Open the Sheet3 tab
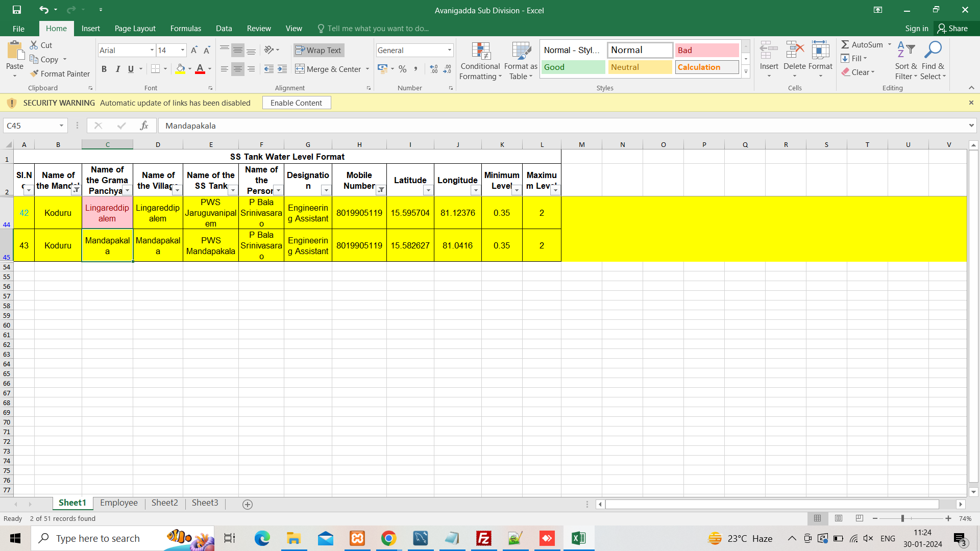Viewport: 980px width, 551px height. click(205, 503)
